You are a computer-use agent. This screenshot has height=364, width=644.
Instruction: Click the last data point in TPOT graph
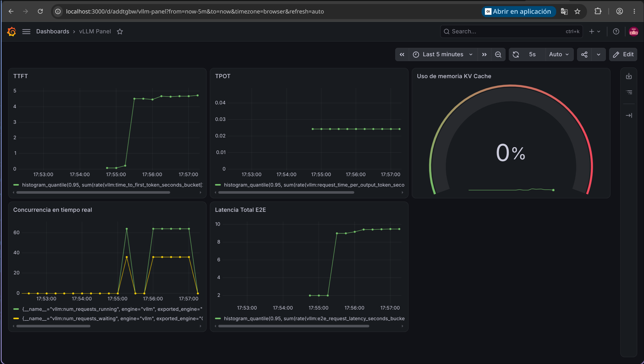pyautogui.click(x=400, y=129)
